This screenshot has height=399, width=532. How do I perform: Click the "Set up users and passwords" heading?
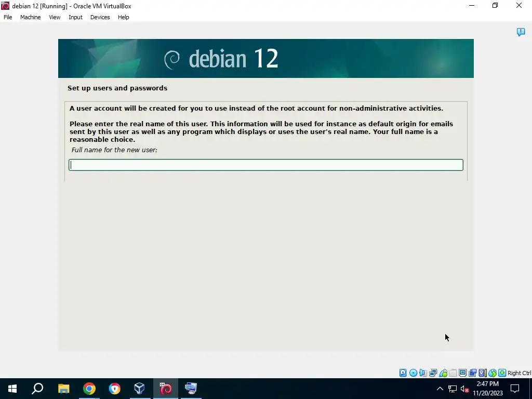tap(117, 88)
